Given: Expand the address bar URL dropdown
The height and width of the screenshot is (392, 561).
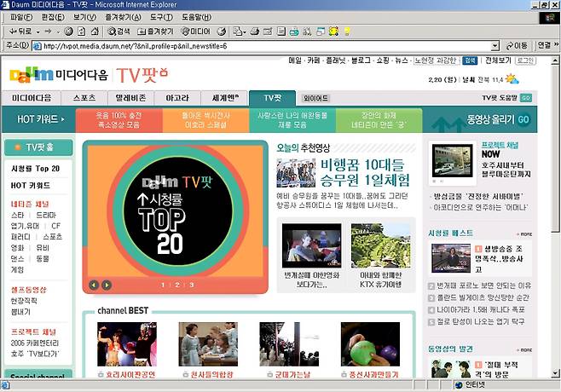Looking at the screenshot, I should (x=495, y=46).
